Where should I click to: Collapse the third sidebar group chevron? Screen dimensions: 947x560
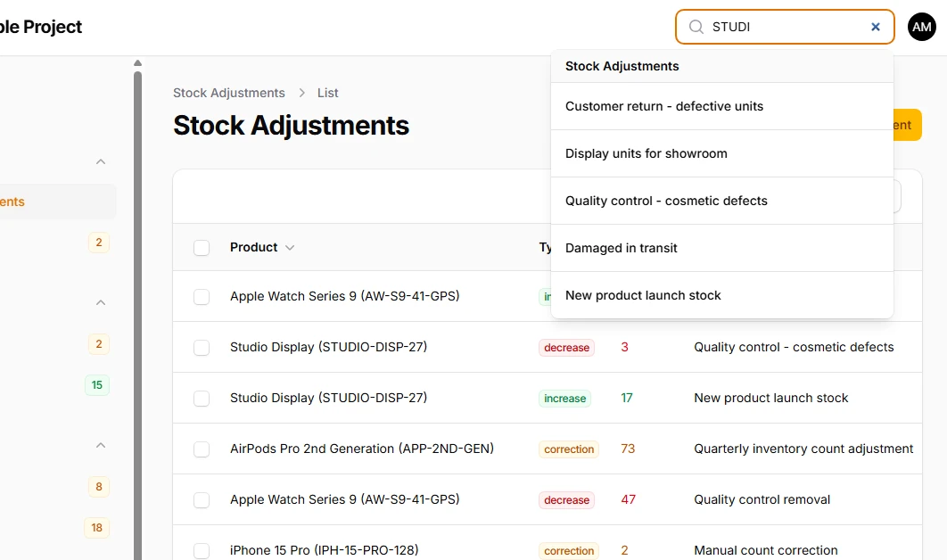pyautogui.click(x=101, y=445)
